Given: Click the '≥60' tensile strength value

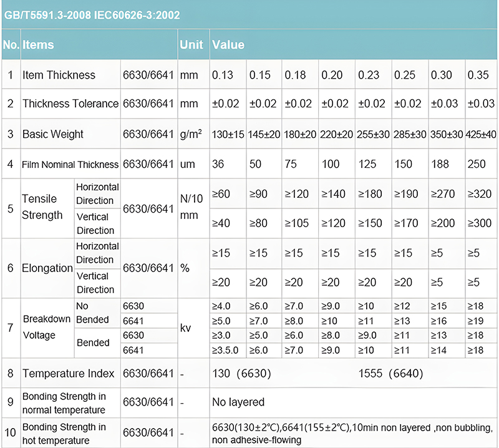Looking at the screenshot, I should click(x=221, y=193).
